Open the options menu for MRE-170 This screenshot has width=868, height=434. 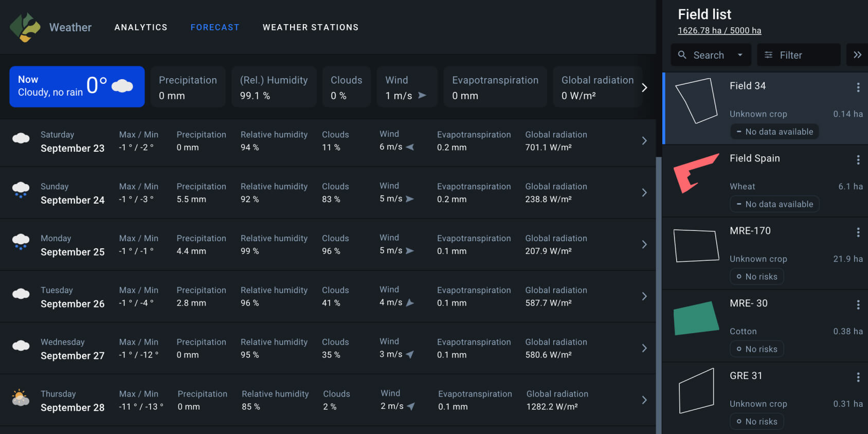pos(858,232)
